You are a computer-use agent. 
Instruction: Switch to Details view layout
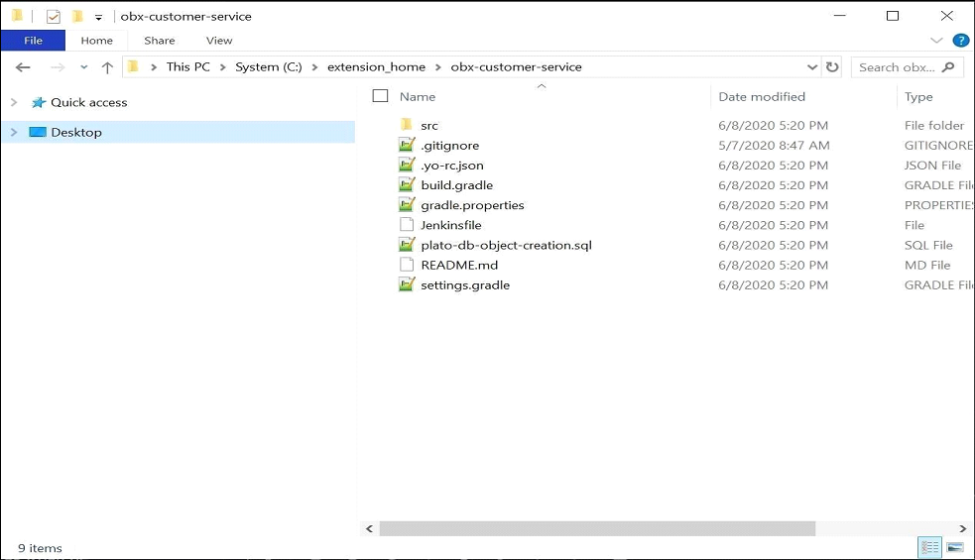[x=930, y=547]
